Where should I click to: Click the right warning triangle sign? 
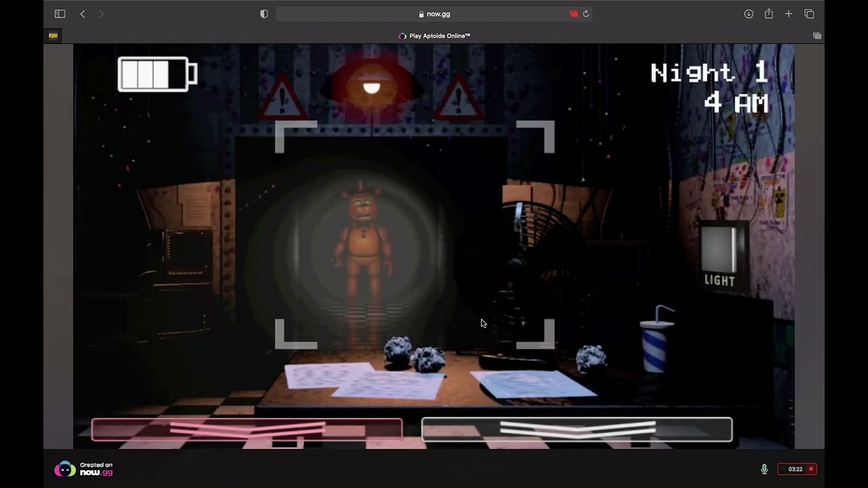pos(458,100)
